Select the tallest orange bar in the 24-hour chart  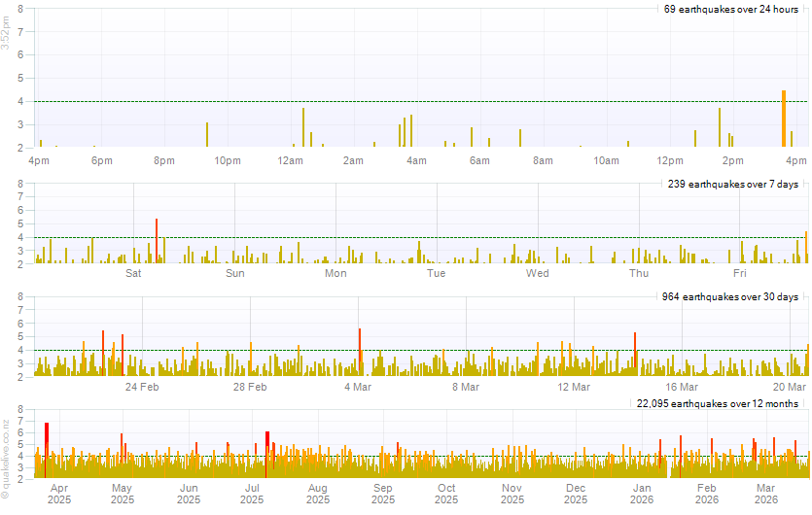pyautogui.click(x=783, y=120)
